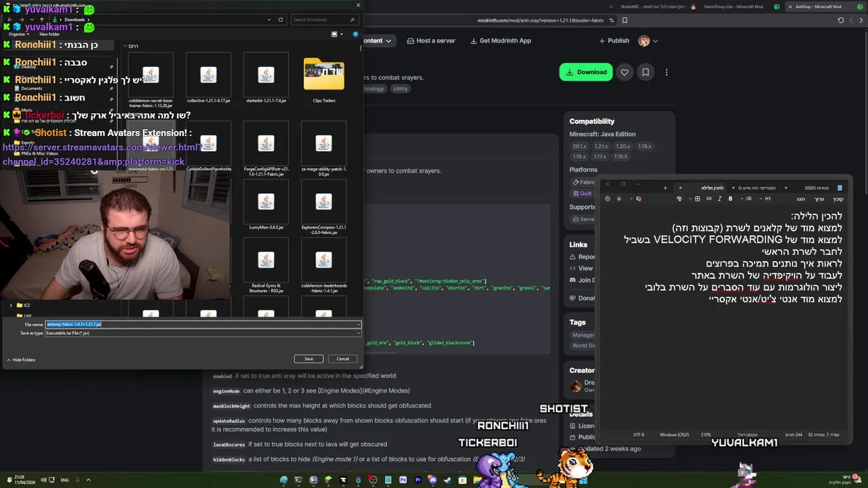Click the 1.20.x version tag
Screen dimensions: 868x488
coord(623,146)
